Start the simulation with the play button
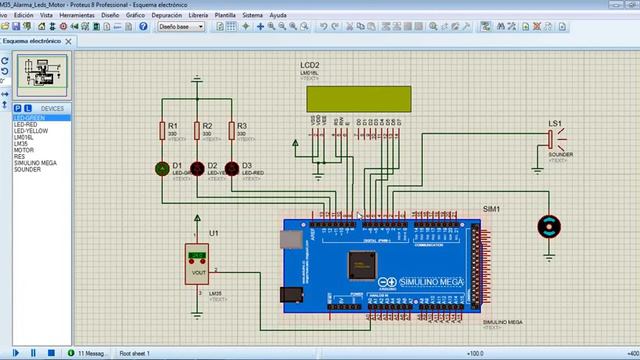Screen dimensions: 640x360 tap(16, 353)
